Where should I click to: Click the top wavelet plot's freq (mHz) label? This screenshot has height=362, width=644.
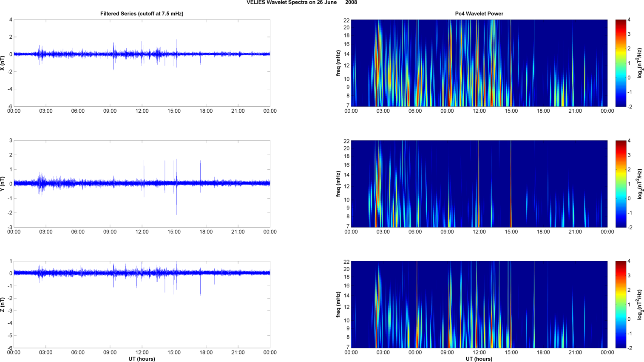click(338, 63)
